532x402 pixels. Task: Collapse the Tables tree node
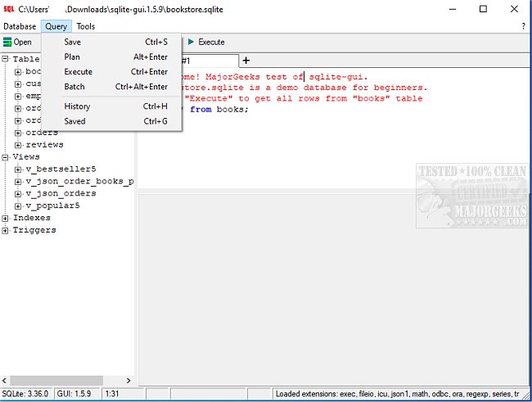(5, 59)
